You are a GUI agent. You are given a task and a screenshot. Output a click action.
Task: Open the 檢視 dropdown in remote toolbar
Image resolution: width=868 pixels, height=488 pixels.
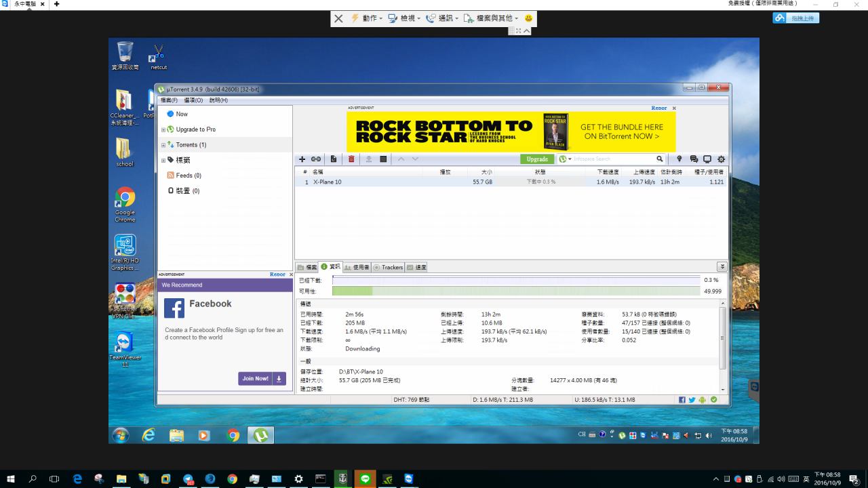404,18
